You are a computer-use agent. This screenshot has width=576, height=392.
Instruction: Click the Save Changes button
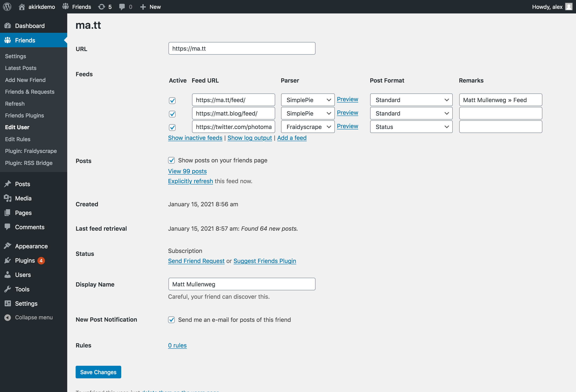(x=98, y=372)
